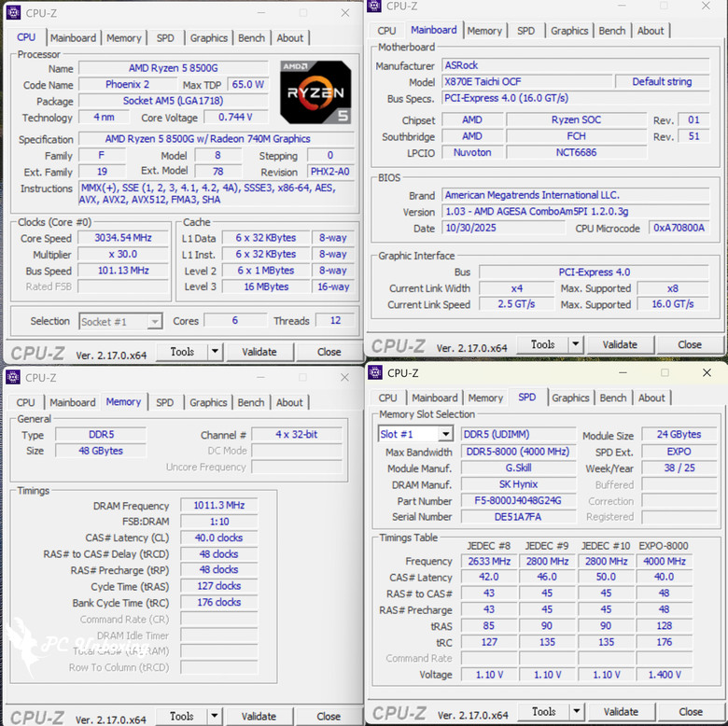This screenshot has height=726, width=728.
Task: Click Close button in the SPD window
Action: click(691, 712)
